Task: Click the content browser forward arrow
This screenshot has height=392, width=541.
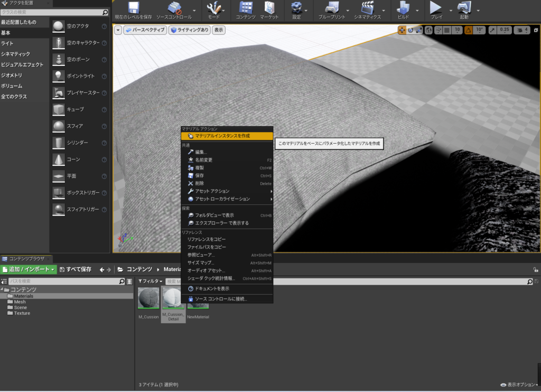Action: (109, 270)
